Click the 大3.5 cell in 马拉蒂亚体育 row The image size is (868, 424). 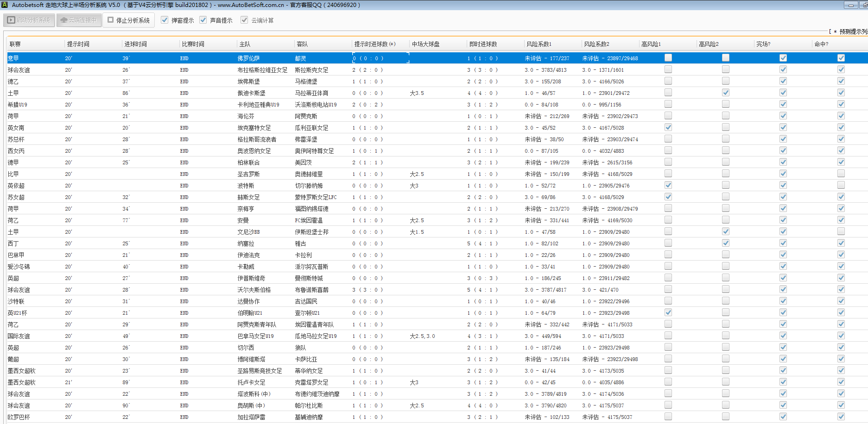(417, 93)
